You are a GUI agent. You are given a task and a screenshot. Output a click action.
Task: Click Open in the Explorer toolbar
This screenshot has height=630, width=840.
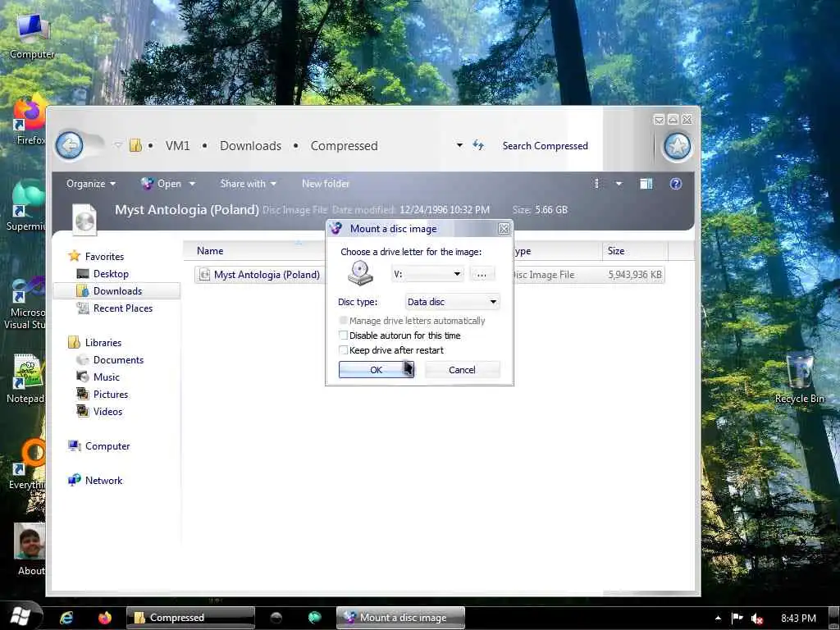(x=162, y=184)
